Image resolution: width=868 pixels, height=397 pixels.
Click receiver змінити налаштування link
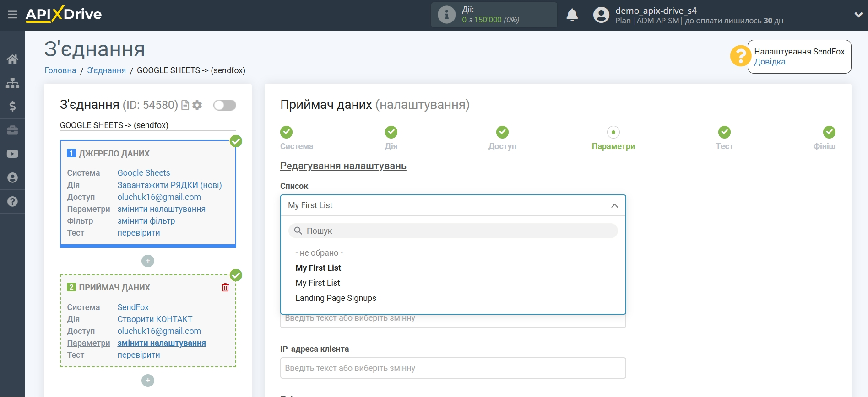[162, 343]
